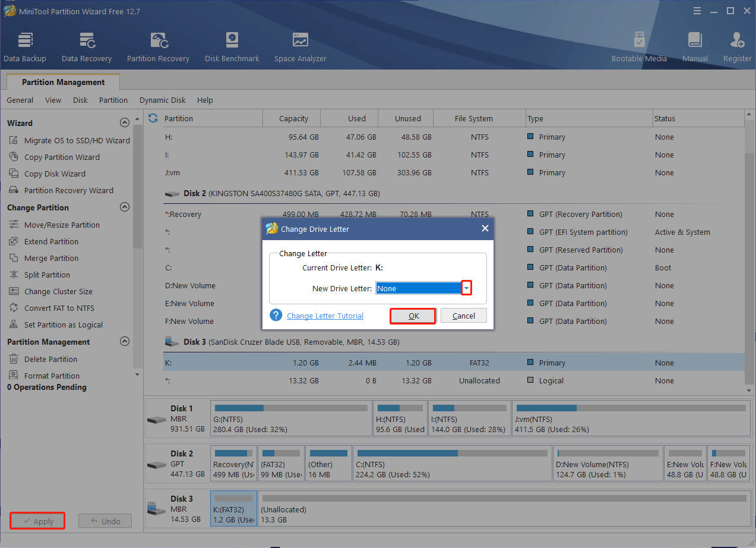Launch Copy Partition Wizard
756x548 pixels.
pos(55,158)
